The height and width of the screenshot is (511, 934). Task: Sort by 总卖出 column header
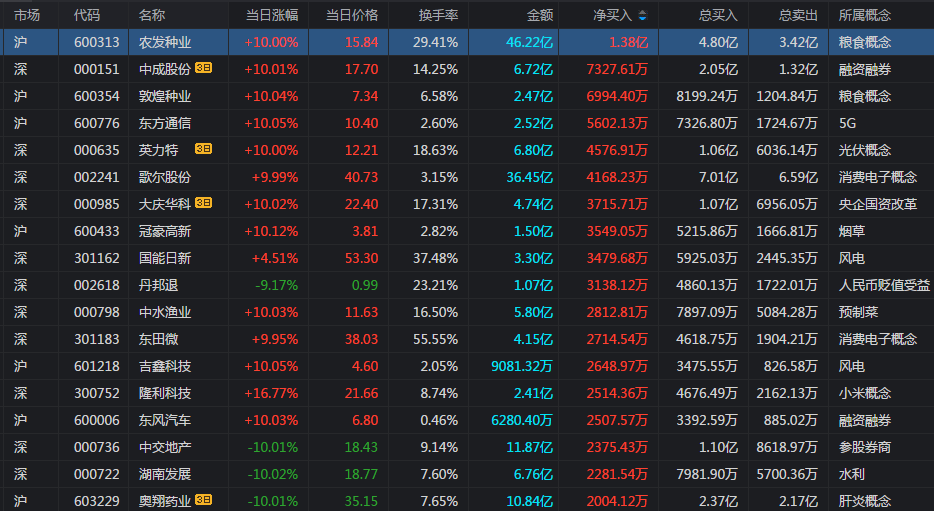pyautogui.click(x=798, y=15)
